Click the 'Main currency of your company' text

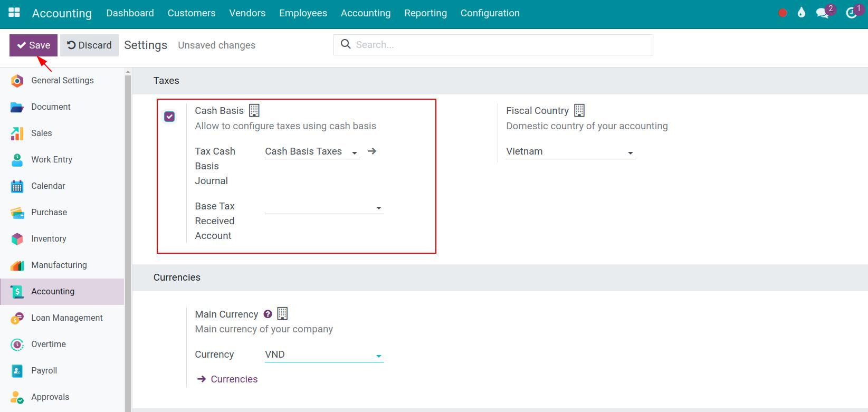pos(264,329)
